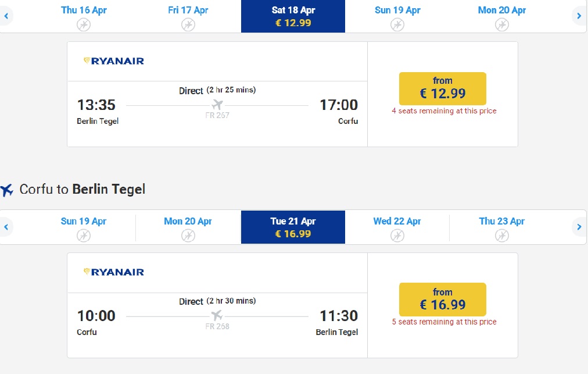Click no-flight icon under Wed 22 Apr
Screen dimensions: 588x374
click(x=397, y=236)
